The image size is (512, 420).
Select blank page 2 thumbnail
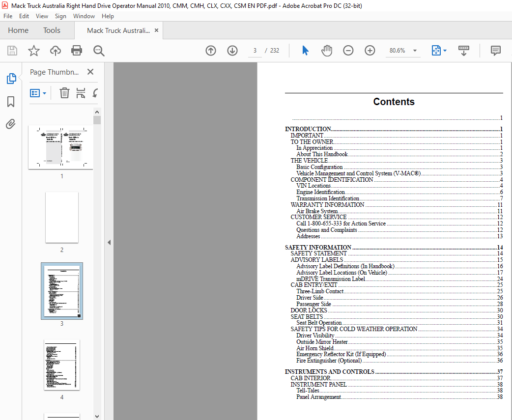(62, 217)
